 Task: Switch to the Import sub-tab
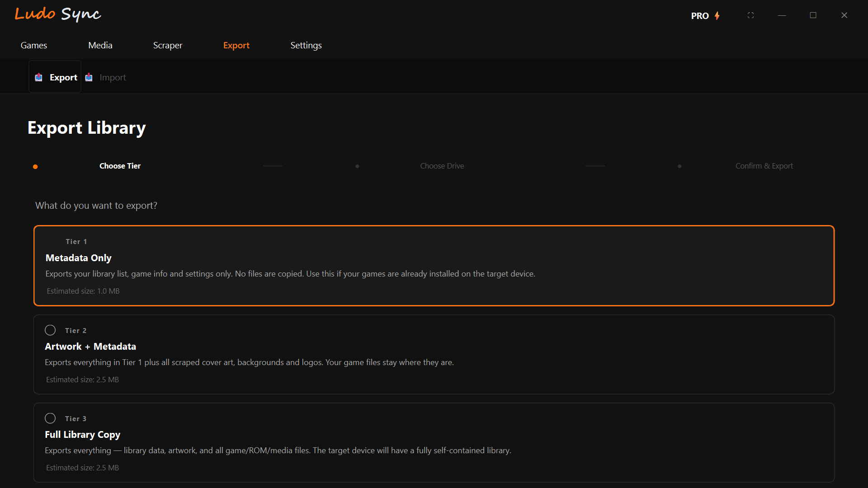[112, 77]
